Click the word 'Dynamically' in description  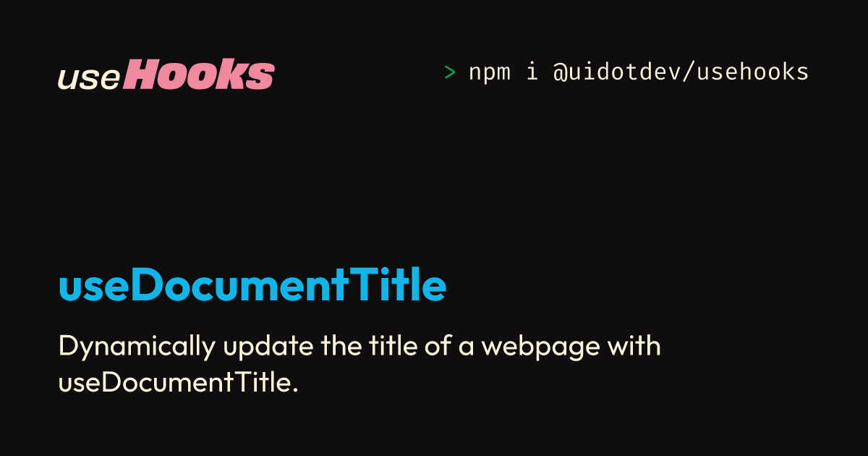137,347
